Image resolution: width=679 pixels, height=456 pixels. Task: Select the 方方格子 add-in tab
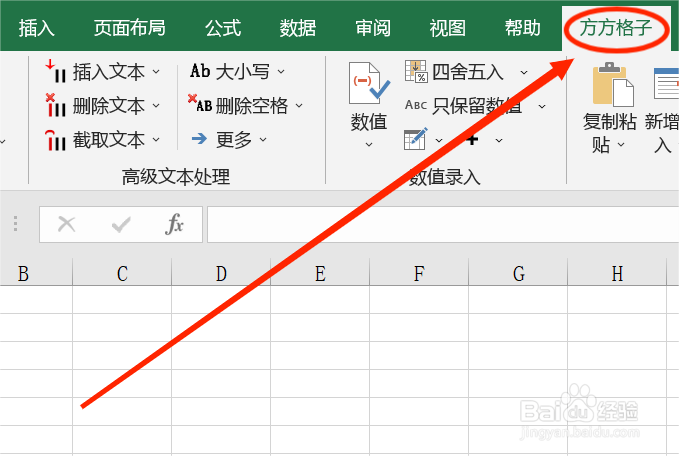[x=616, y=28]
